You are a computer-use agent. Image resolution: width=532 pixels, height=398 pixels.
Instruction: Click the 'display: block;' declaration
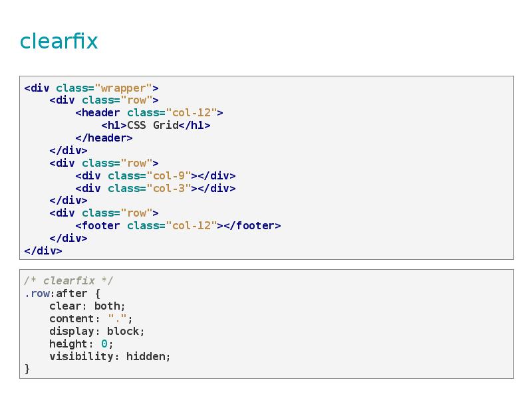[97, 331]
